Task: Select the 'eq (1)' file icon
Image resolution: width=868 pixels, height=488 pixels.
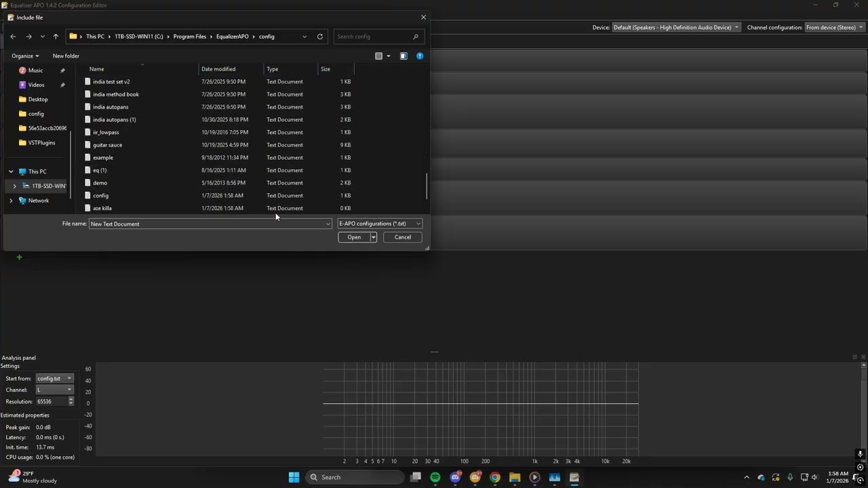Action: pos(87,170)
